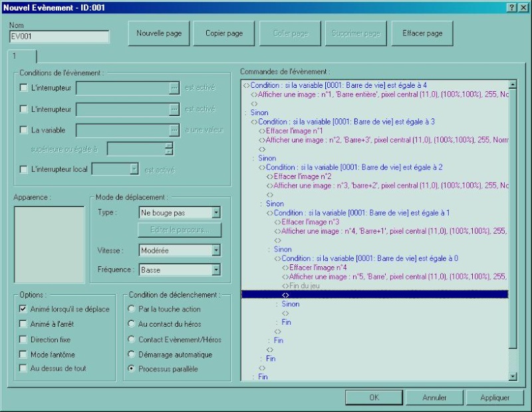Click the help question mark button
Viewport: 532px width, 412px height.
[512, 7]
